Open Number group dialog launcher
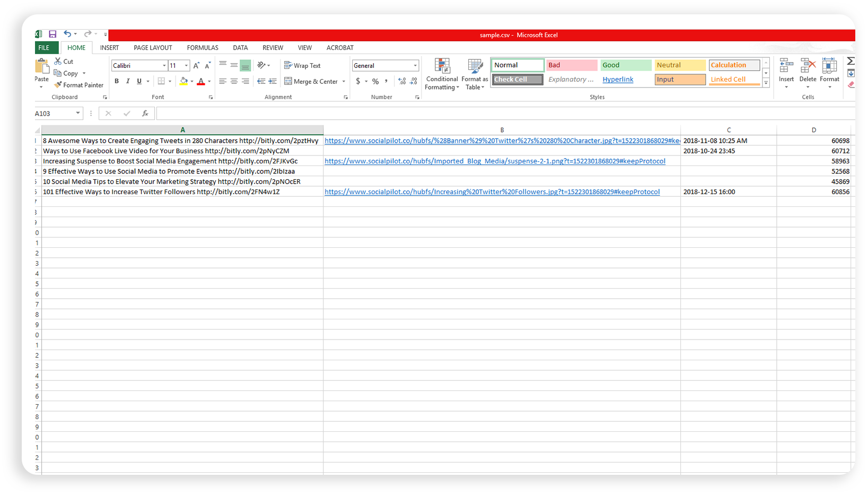This screenshot has width=868, height=495. tap(417, 98)
